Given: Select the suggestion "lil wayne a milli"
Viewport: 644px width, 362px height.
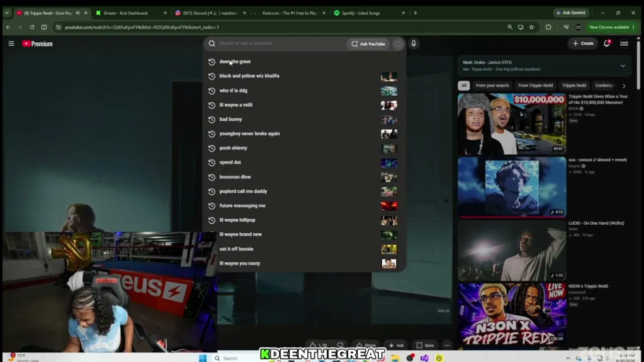Looking at the screenshot, I should click(x=236, y=105).
